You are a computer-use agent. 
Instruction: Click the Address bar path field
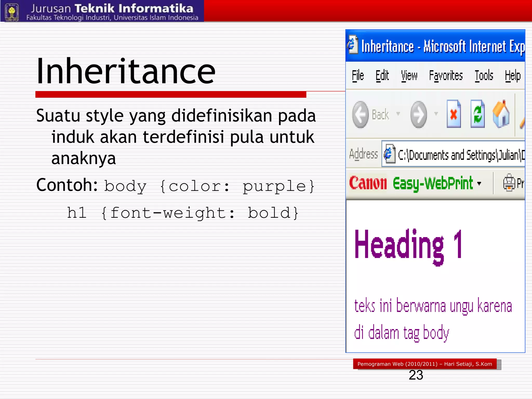click(x=453, y=154)
